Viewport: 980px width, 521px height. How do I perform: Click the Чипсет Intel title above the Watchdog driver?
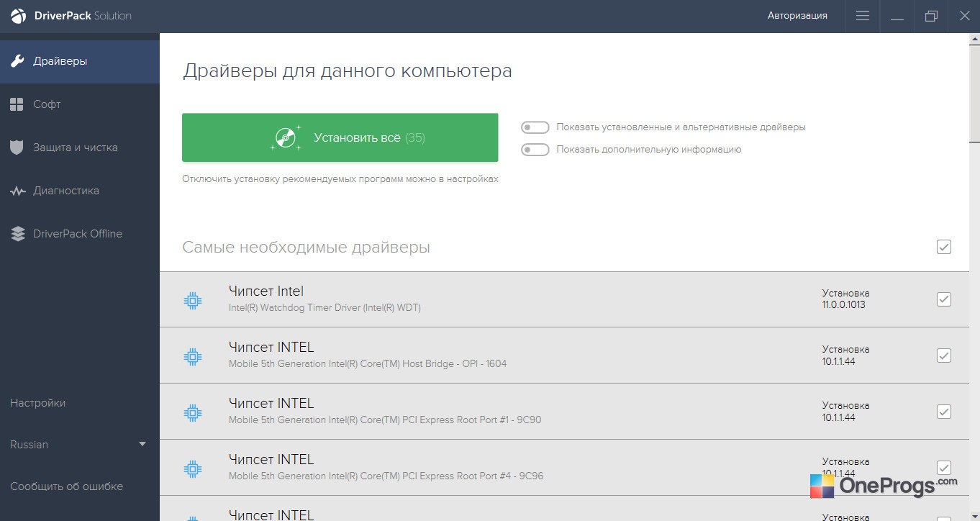(x=266, y=291)
